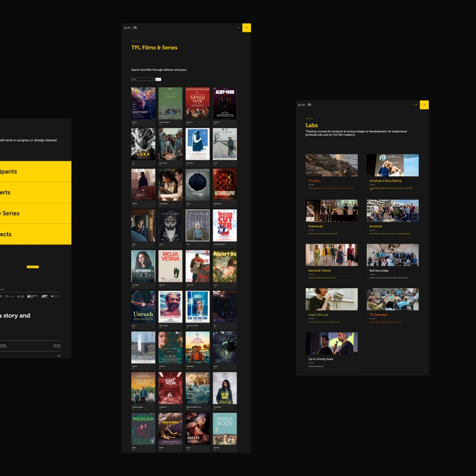Click the 'Labs' page heading

coord(312,125)
